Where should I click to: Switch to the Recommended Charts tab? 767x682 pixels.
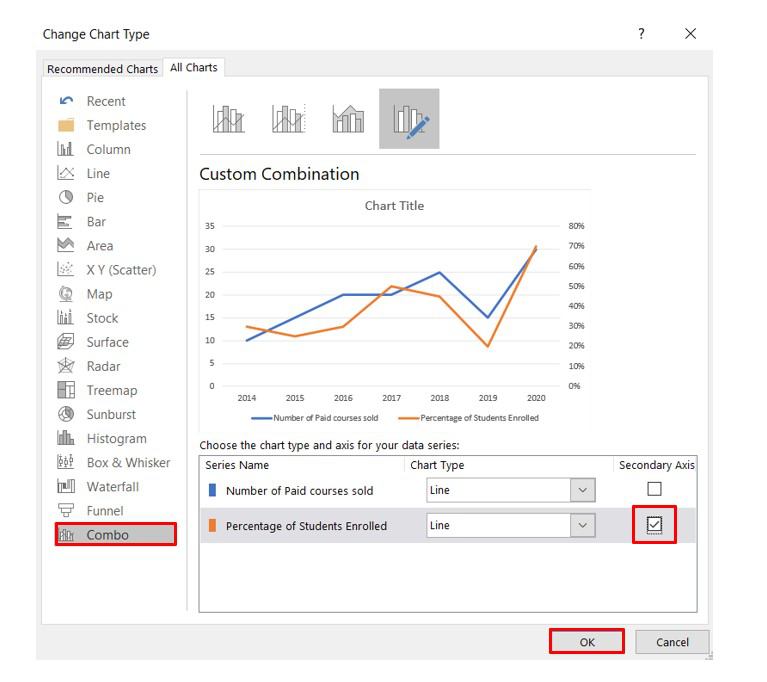(103, 69)
